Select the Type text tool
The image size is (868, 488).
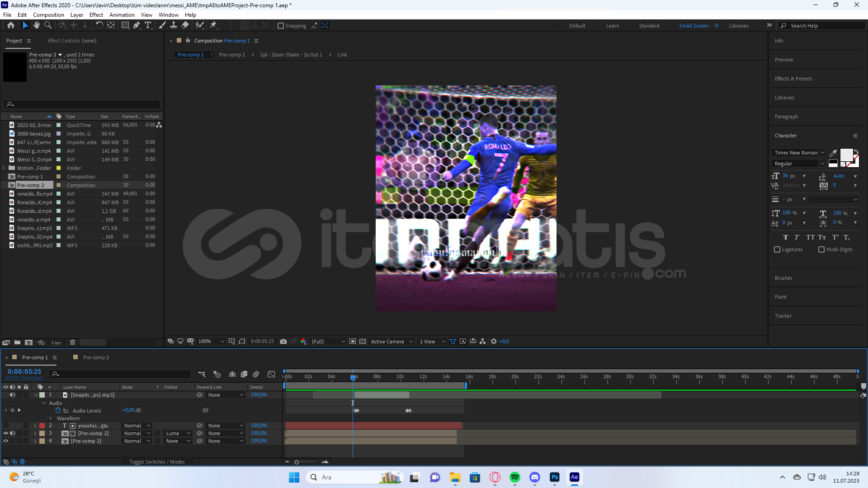[x=148, y=25]
